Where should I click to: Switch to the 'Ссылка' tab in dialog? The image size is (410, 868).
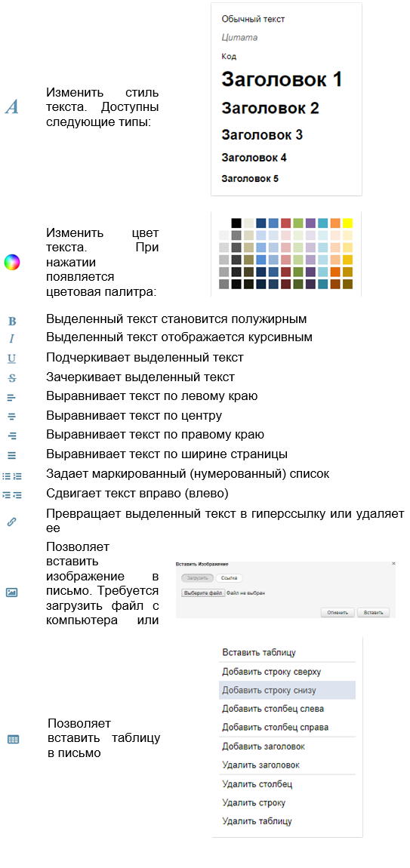(229, 578)
